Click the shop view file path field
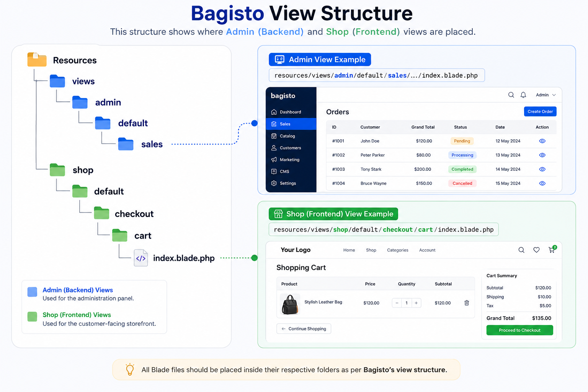Screen dimensions: 588x392 pos(384,230)
